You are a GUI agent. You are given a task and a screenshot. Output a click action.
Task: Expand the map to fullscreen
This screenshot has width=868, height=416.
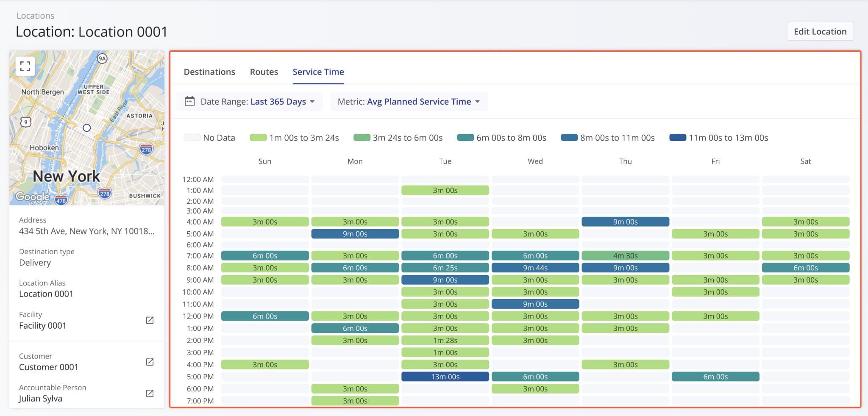[25, 66]
